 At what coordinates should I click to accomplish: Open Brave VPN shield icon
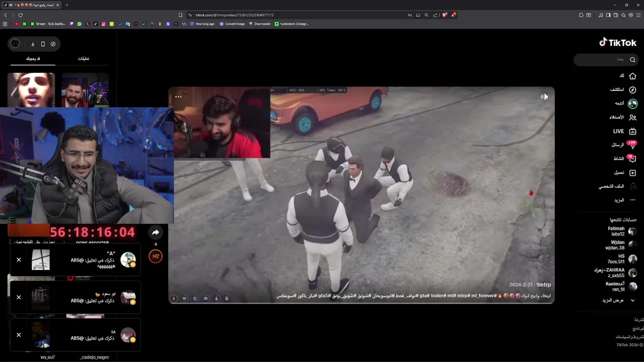pyautogui.click(x=631, y=15)
